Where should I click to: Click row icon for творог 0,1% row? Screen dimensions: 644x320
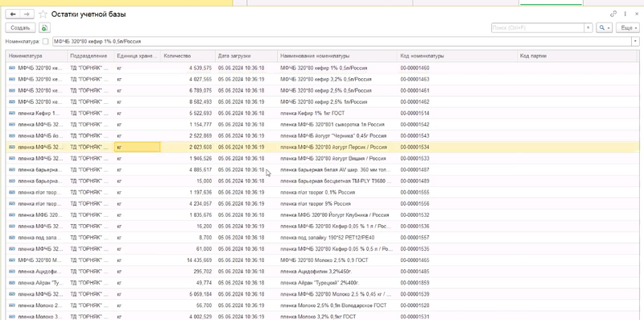(12, 192)
